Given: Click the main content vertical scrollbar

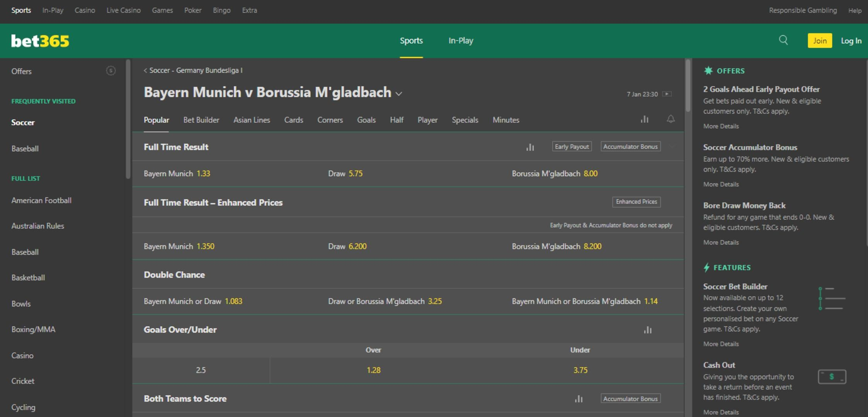Looking at the screenshot, I should pyautogui.click(x=688, y=86).
